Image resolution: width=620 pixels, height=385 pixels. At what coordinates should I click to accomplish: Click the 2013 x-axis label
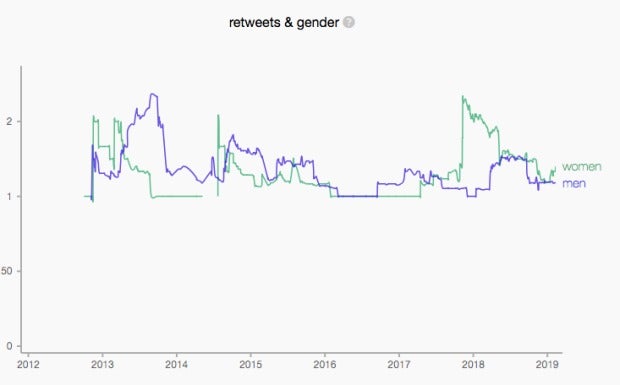click(102, 364)
